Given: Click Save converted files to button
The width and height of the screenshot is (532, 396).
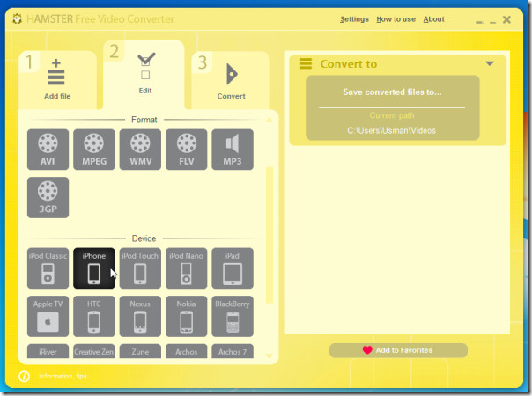Looking at the screenshot, I should pyautogui.click(x=393, y=92).
